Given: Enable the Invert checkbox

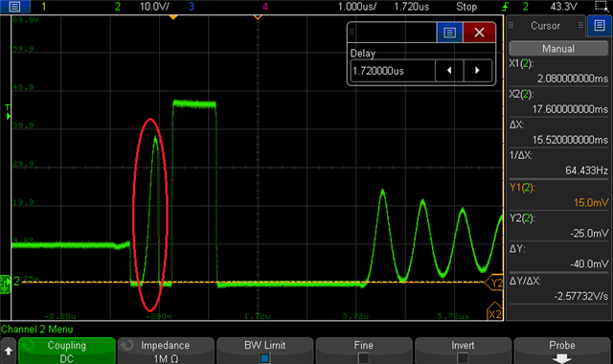Looking at the screenshot, I should pos(463,357).
